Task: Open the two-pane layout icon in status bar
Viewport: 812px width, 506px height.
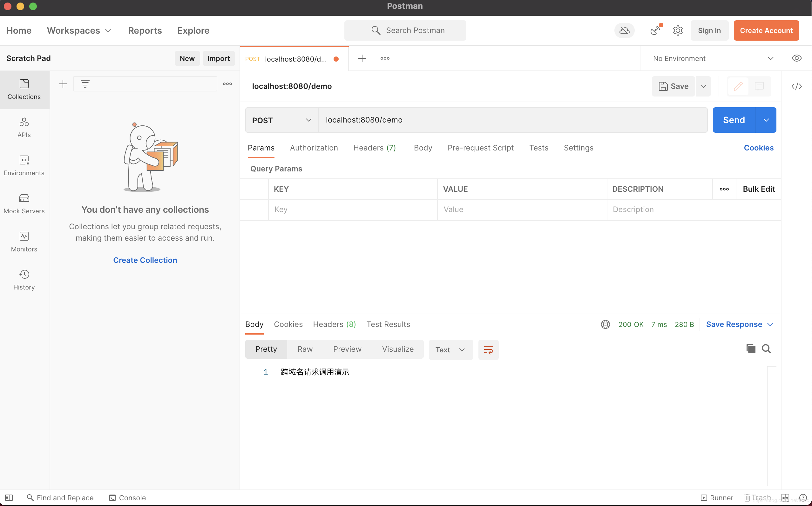Action: point(785,498)
